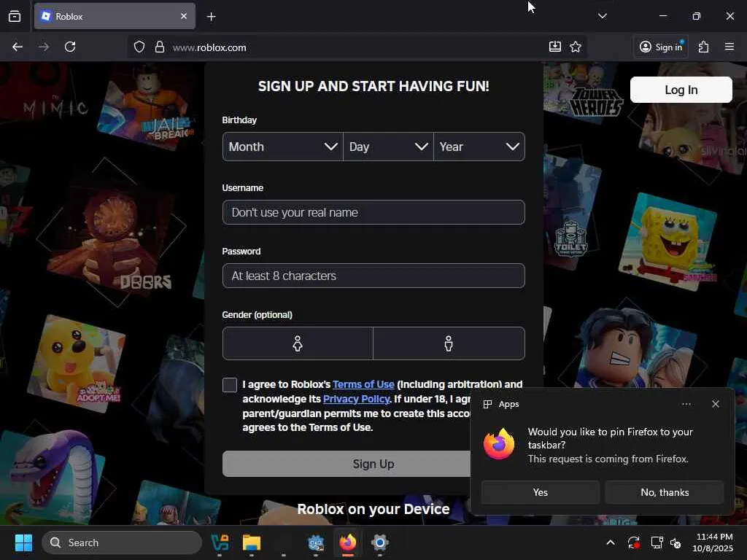The height and width of the screenshot is (560, 747).
Task: View site security padlock info
Action: (160, 47)
